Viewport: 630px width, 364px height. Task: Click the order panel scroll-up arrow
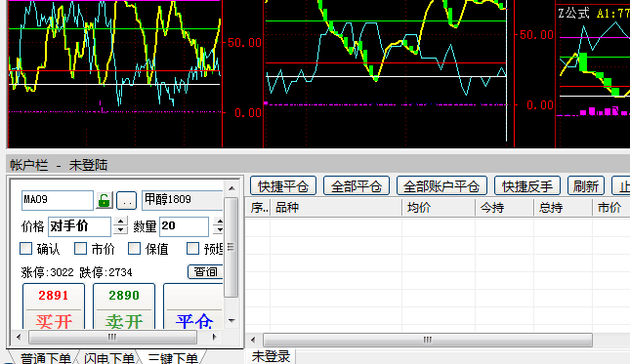pos(231,187)
